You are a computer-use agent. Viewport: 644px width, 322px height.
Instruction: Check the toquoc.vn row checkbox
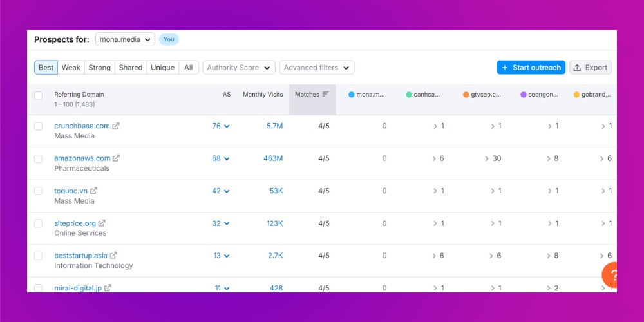38,191
